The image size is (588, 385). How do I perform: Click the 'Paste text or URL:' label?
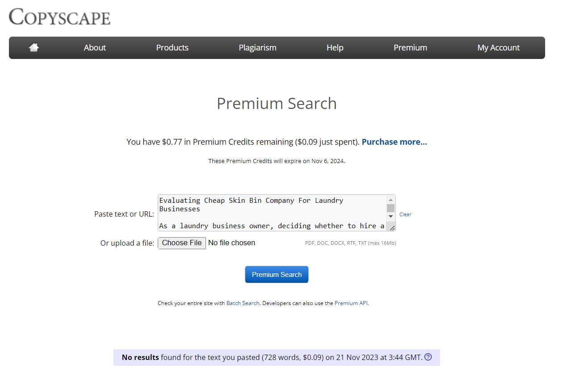click(124, 214)
